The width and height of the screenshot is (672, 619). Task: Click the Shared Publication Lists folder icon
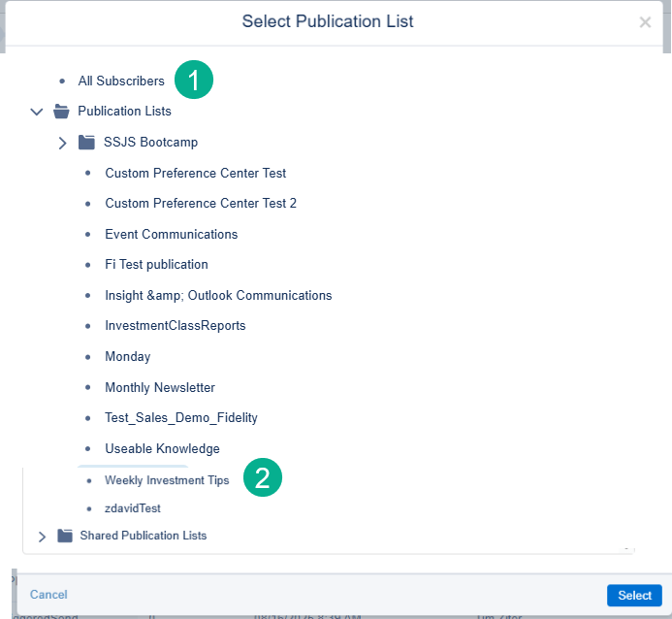point(65,536)
